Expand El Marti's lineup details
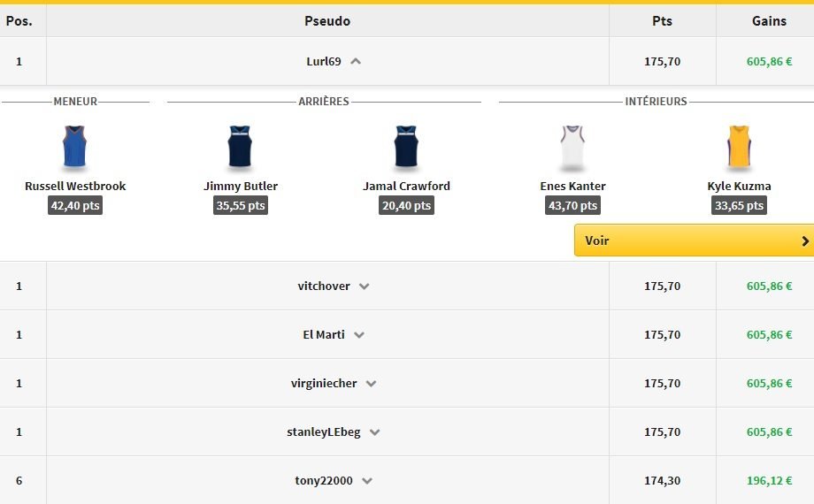The width and height of the screenshot is (814, 504). pos(358,335)
